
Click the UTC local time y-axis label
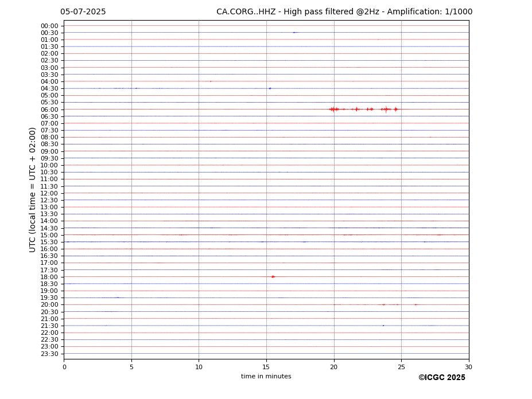32,190
